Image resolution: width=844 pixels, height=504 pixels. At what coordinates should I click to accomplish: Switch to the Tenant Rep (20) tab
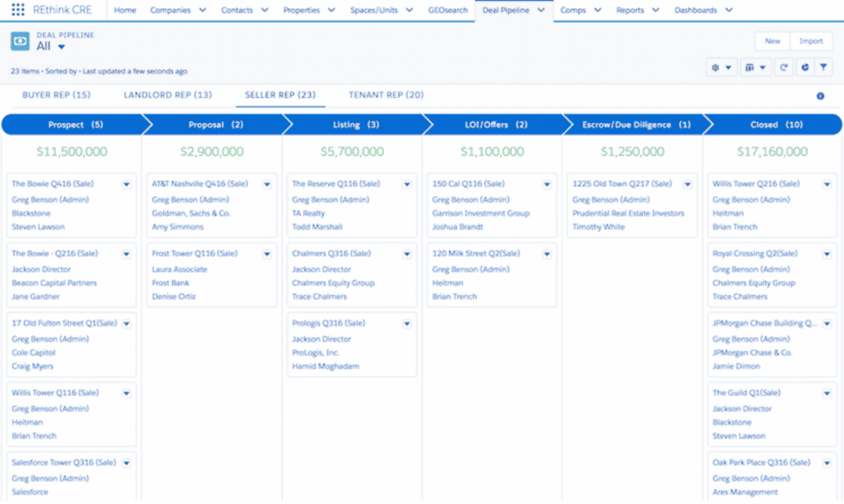click(x=386, y=95)
